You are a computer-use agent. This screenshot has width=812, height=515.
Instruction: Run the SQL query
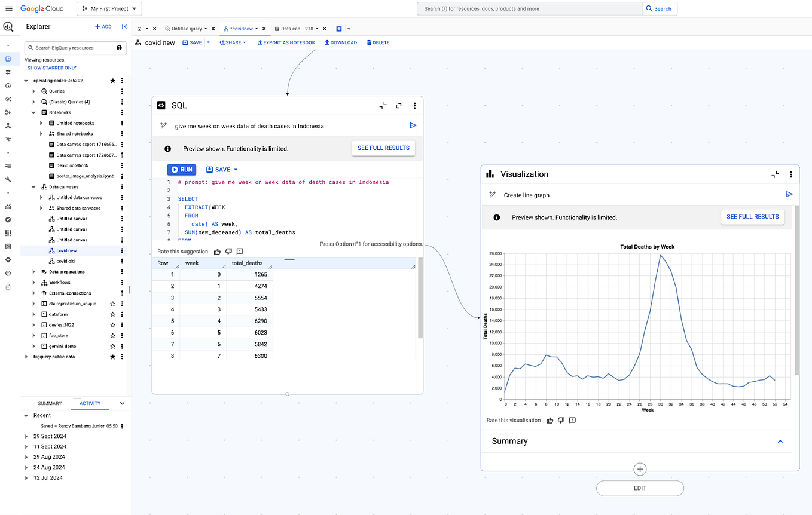(181, 169)
